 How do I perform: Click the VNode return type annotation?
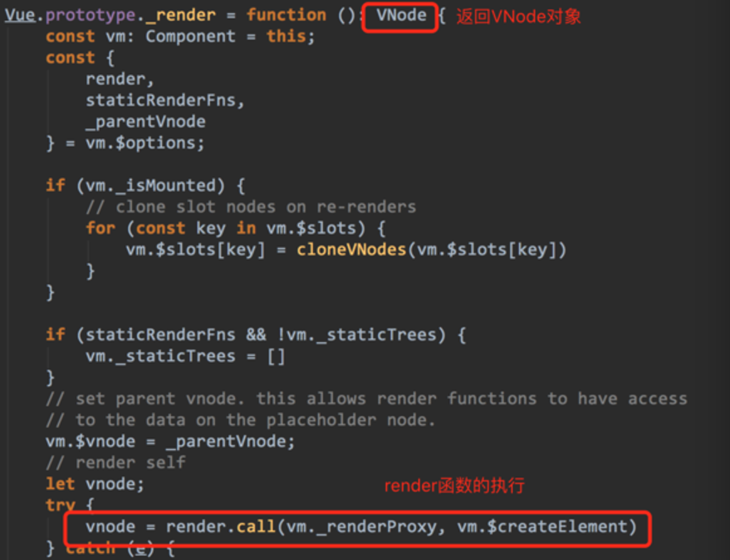401,15
